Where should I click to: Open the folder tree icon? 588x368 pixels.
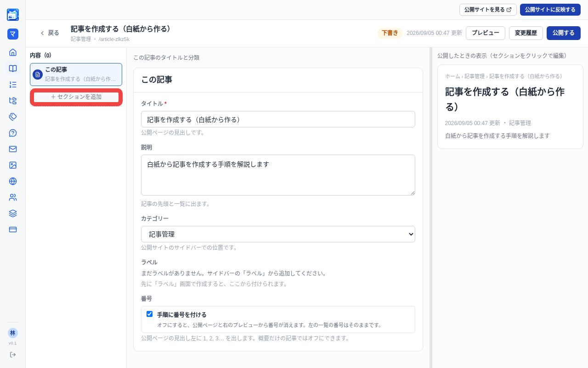pyautogui.click(x=13, y=101)
